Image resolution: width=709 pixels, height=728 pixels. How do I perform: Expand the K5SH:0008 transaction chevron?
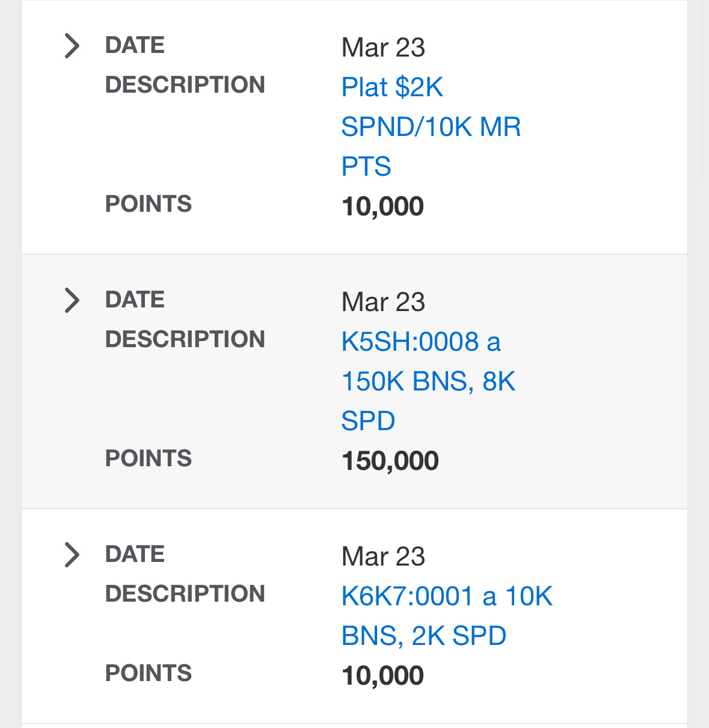click(x=72, y=301)
